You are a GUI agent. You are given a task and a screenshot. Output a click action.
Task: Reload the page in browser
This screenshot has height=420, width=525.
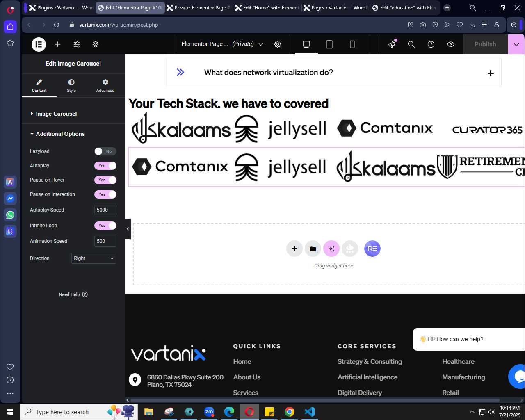(57, 25)
